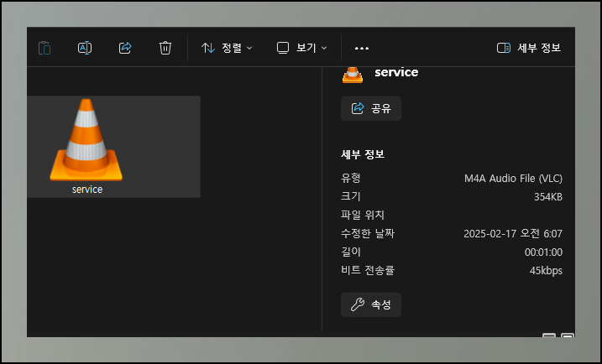Click the 파일 위치 label
602x364 pixels.
(363, 215)
